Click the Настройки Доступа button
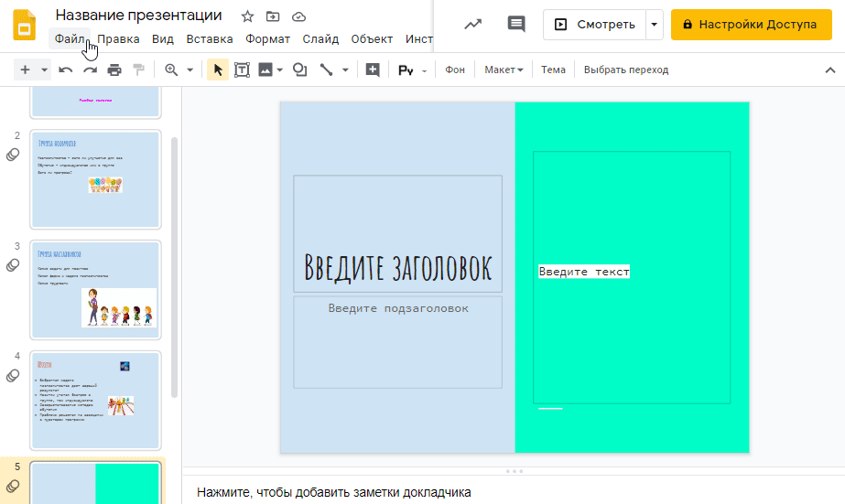Viewport: 845px width, 504px height. pyautogui.click(x=752, y=24)
